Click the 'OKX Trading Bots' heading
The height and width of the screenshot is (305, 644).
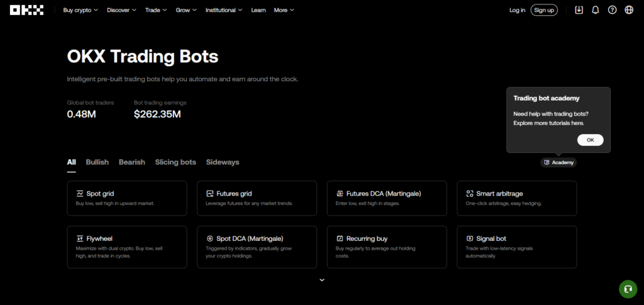click(x=143, y=57)
